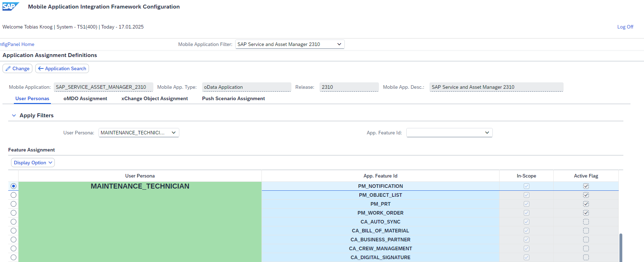Toggle Active Flag checkbox for PM_WORK_ORDER
The image size is (644, 262).
(586, 213)
